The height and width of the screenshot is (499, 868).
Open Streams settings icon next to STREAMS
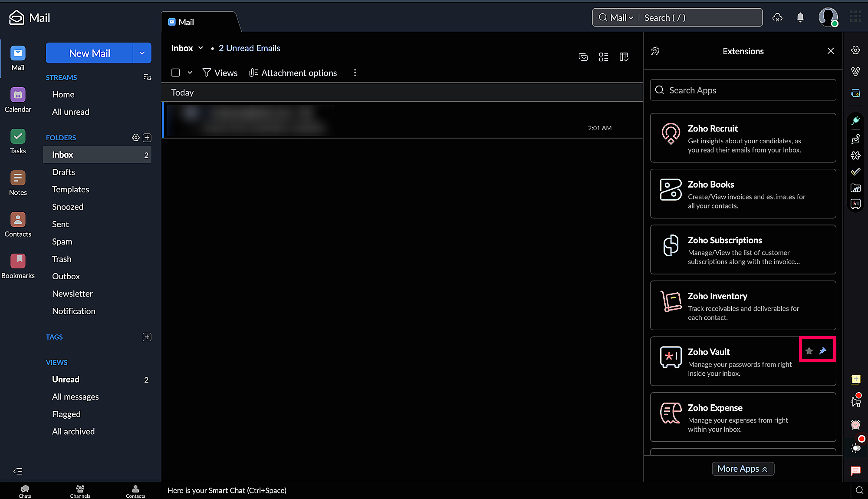click(x=147, y=77)
